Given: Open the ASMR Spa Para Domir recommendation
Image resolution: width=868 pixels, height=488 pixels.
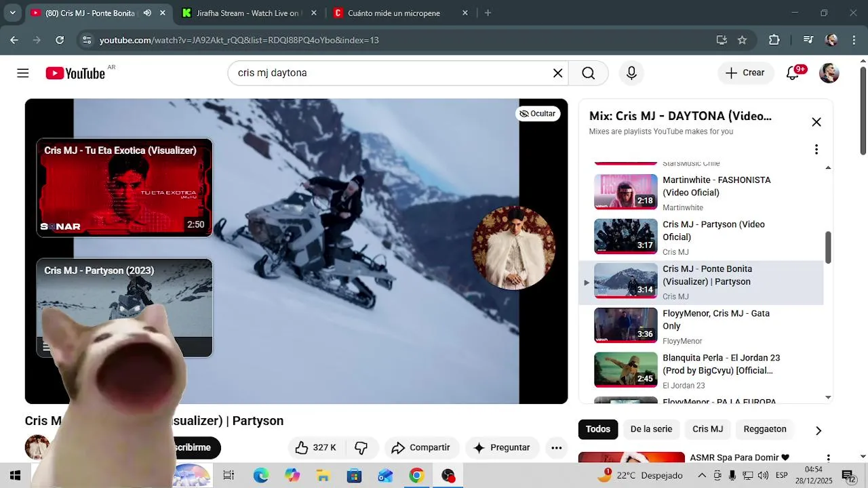Looking at the screenshot, I should pyautogui.click(x=739, y=457).
